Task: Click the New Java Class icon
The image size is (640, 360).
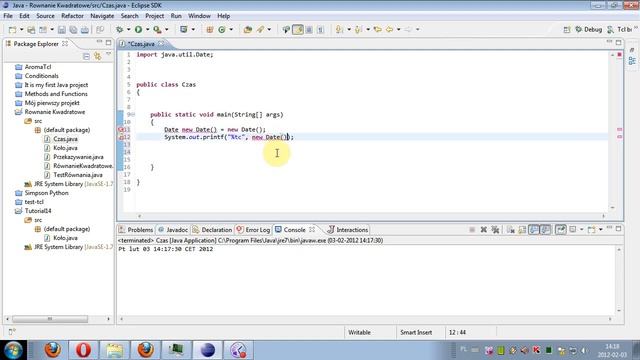Action: [222, 29]
